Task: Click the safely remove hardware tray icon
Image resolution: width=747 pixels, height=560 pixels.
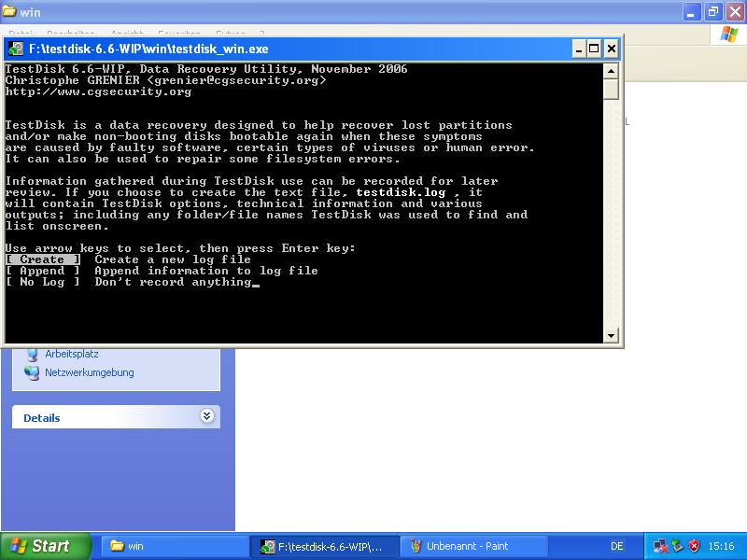Action: tap(678, 546)
